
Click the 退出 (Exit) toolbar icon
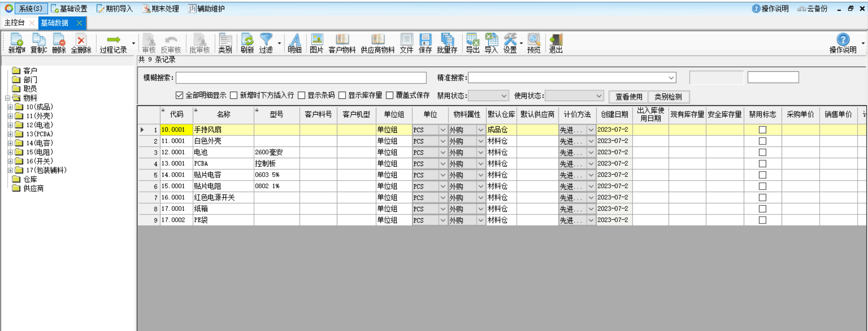[x=556, y=43]
